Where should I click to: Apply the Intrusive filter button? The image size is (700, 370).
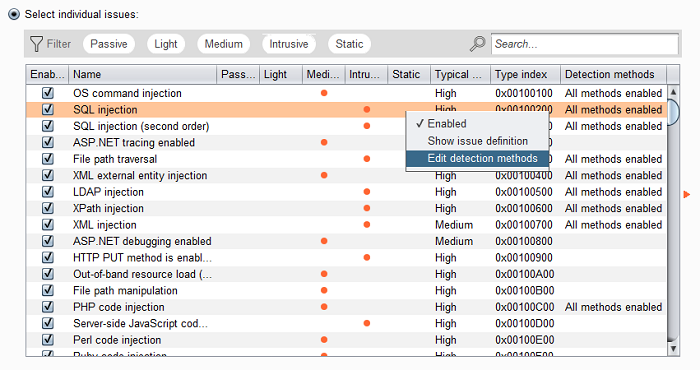(x=289, y=44)
